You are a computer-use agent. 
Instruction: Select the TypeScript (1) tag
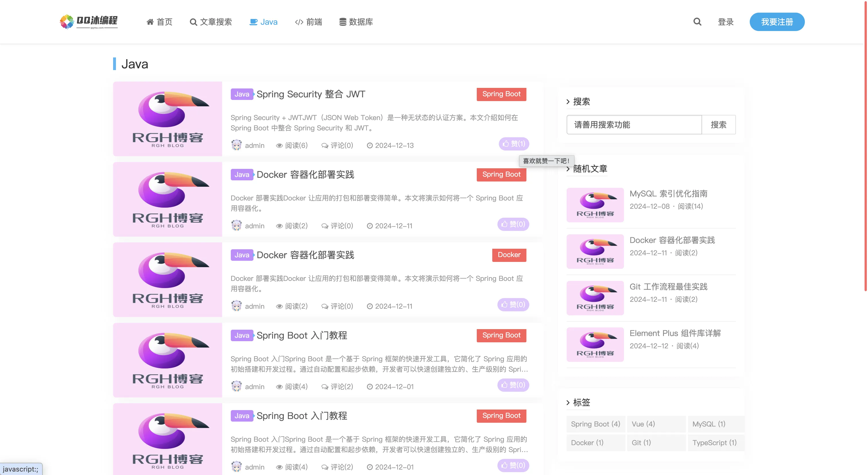716,443
